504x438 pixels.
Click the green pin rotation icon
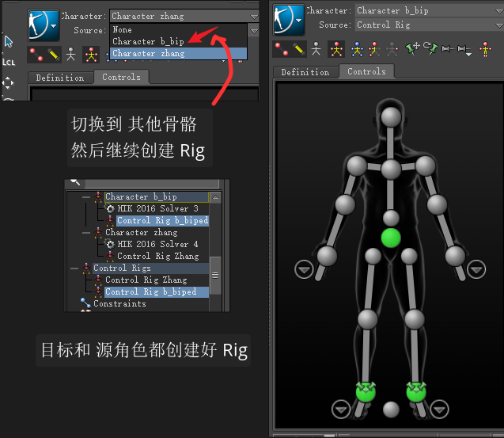(x=429, y=50)
